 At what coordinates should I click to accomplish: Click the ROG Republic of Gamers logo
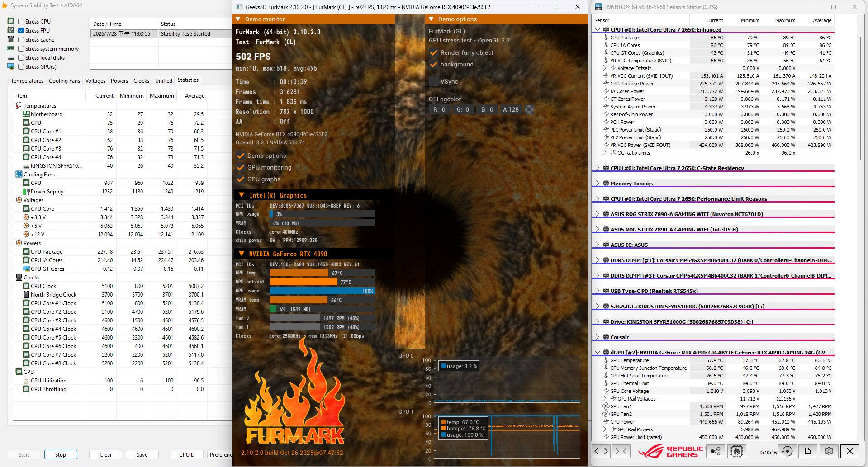click(670, 451)
